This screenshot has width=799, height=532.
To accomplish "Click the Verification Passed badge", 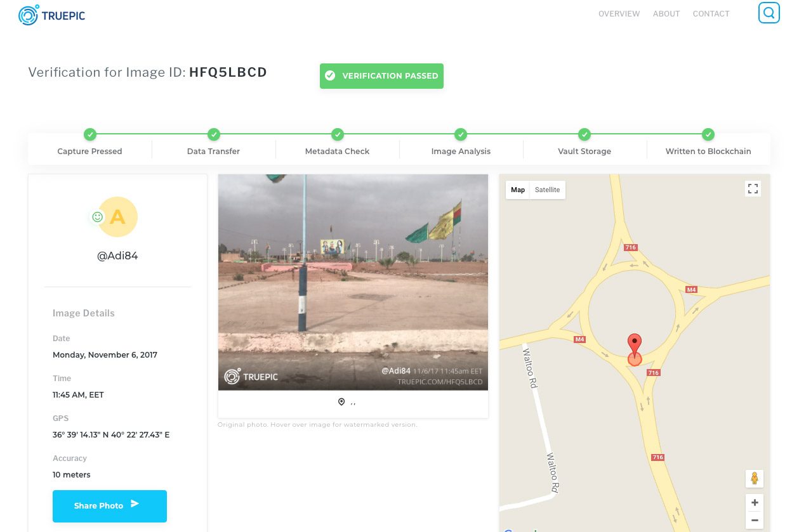I will click(x=381, y=75).
